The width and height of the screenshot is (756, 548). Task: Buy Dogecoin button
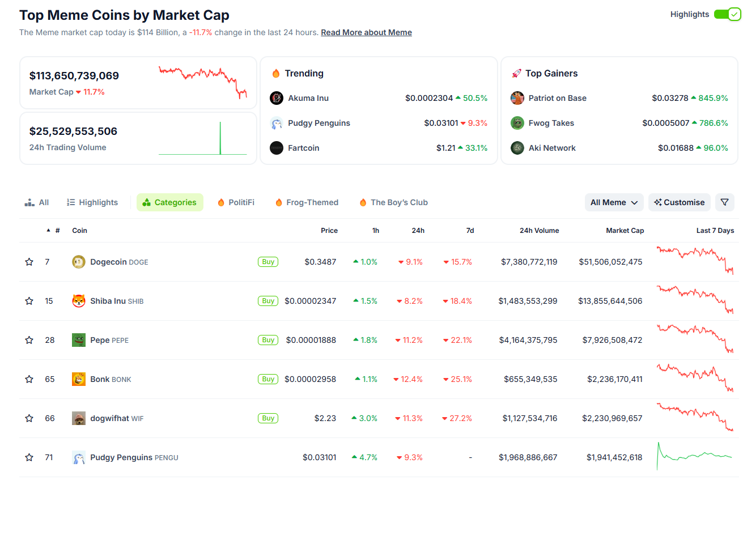pyautogui.click(x=268, y=262)
